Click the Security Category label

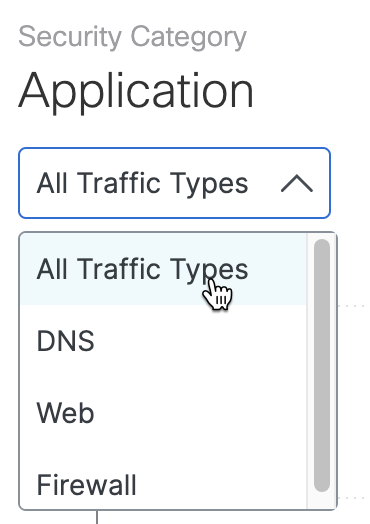pos(132,37)
